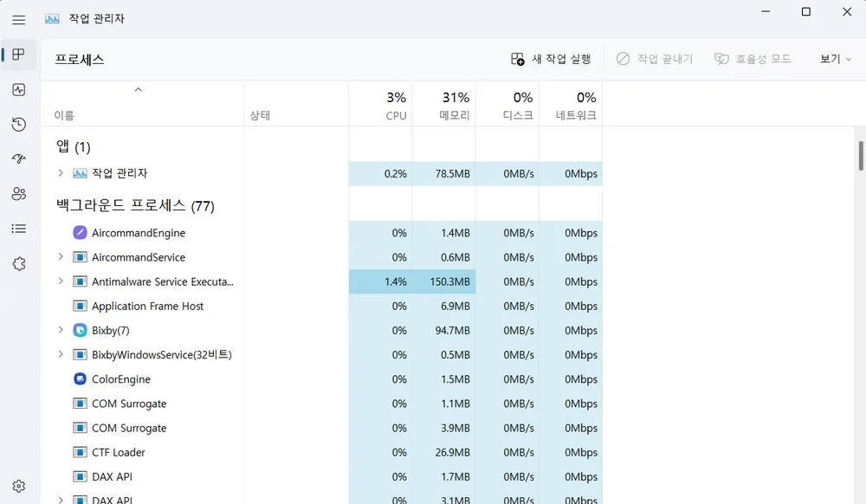The image size is (866, 504).
Task: Sort by the 상태 column header
Action: tap(260, 115)
